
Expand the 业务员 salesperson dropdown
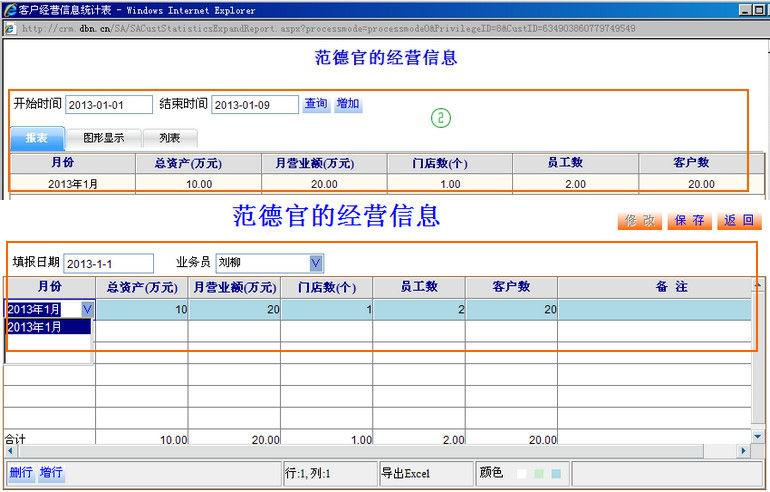[x=316, y=263]
